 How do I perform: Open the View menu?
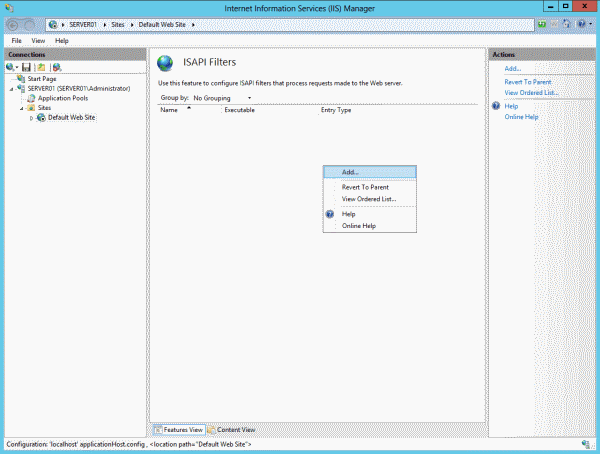38,41
